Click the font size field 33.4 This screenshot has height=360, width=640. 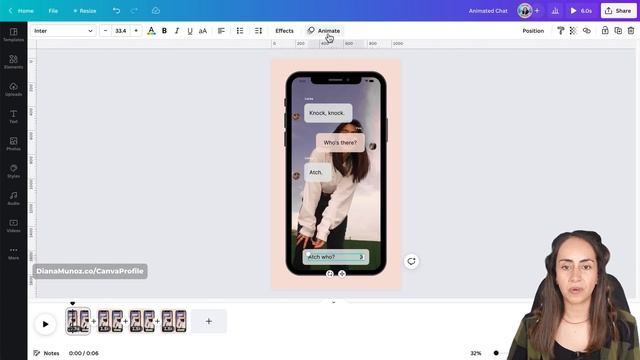[x=121, y=31]
